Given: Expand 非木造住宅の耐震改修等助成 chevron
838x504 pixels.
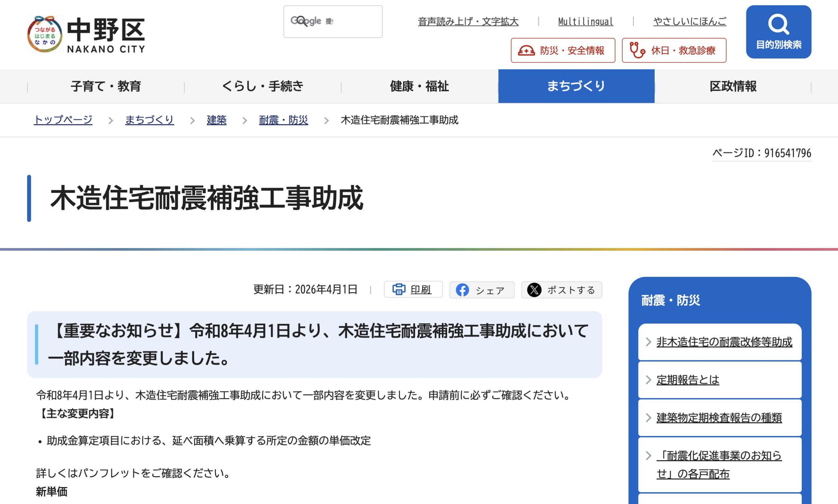Looking at the screenshot, I should point(648,342).
